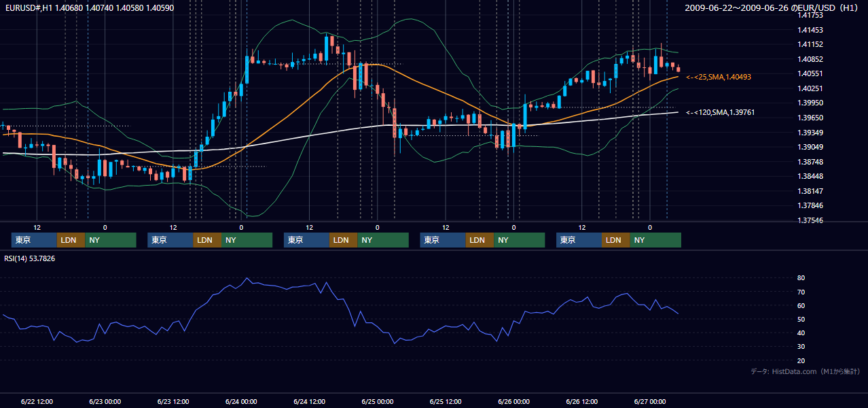
Task: Click the rightmost LDN session block
Action: [x=615, y=240]
